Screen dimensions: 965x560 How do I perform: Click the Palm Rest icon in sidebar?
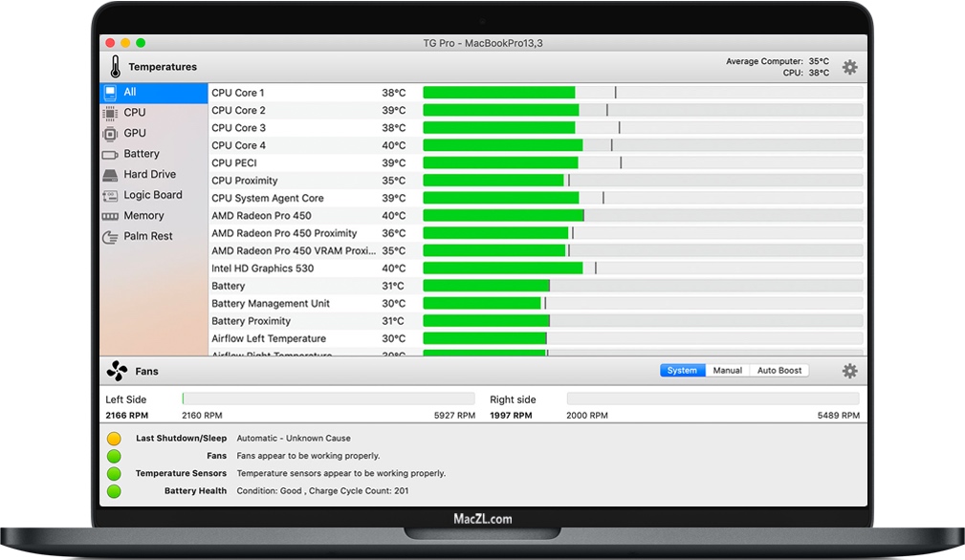pyautogui.click(x=110, y=236)
